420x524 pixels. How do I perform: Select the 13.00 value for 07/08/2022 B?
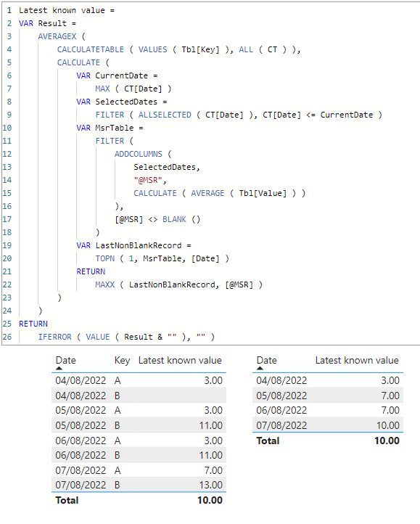pyautogui.click(x=211, y=485)
